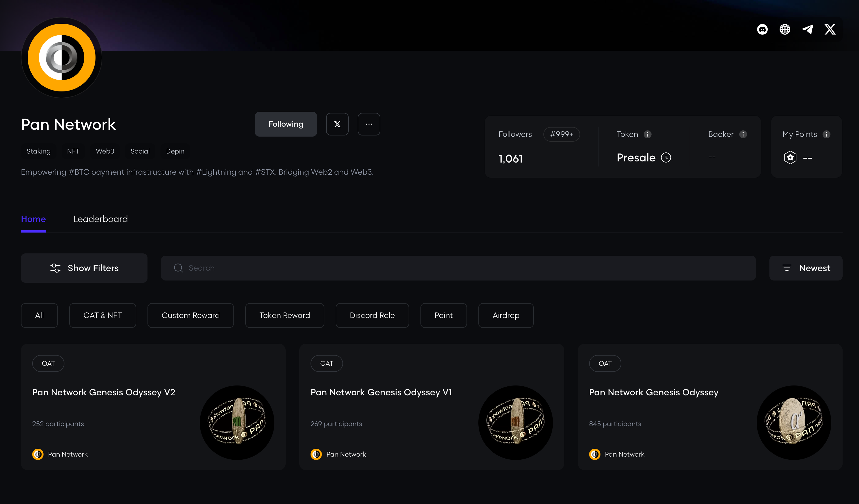Open the Telegram channel icon
The image size is (859, 504).
pos(808,30)
